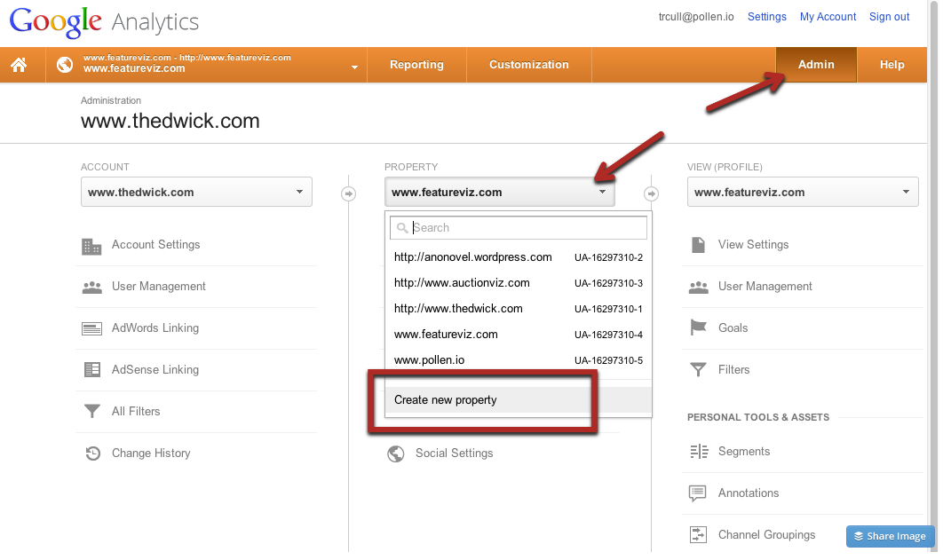Open Goals
943x560 pixels.
[x=733, y=328]
